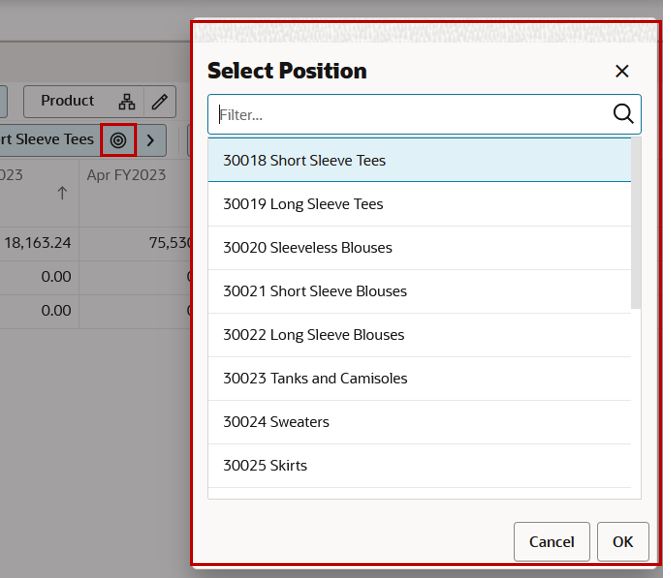The width and height of the screenshot is (671, 578).
Task: Click the Product dimension label
Action: click(x=67, y=101)
